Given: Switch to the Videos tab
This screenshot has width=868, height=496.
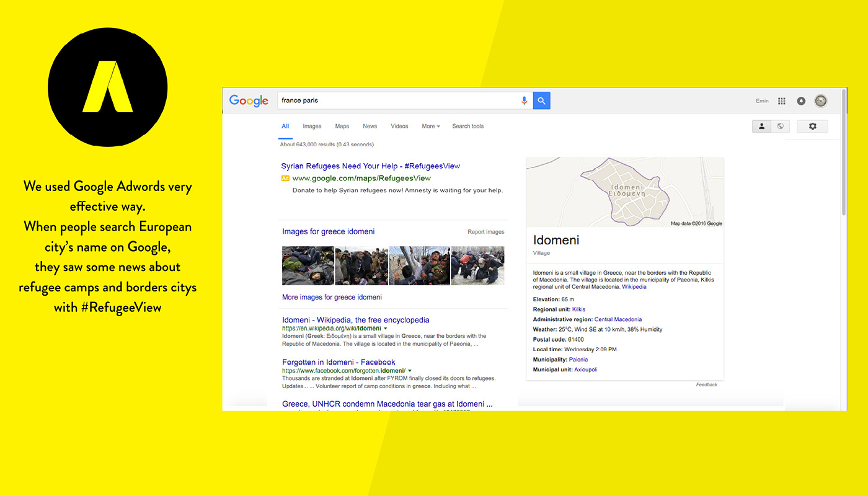Looking at the screenshot, I should pyautogui.click(x=399, y=126).
